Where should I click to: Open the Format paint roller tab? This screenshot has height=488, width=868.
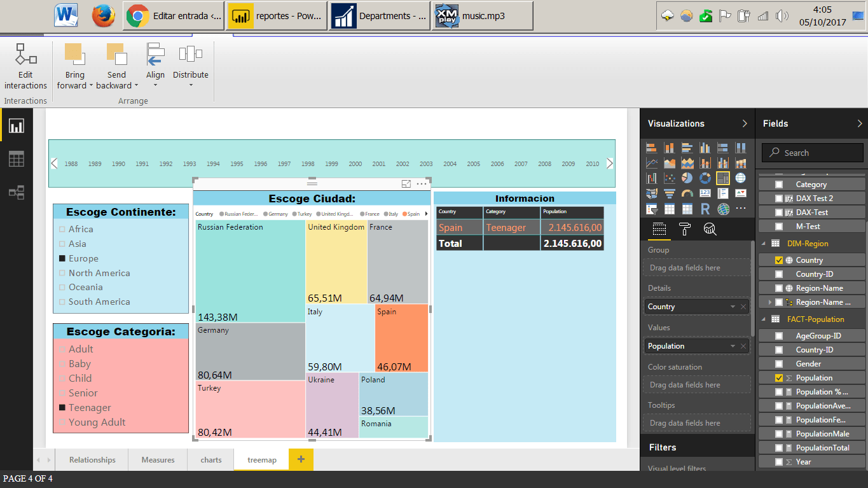click(x=685, y=230)
